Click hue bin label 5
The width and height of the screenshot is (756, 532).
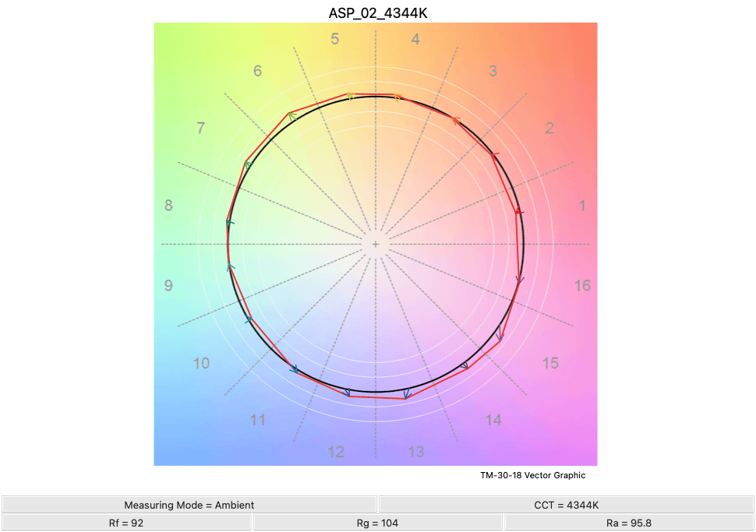tap(335, 39)
